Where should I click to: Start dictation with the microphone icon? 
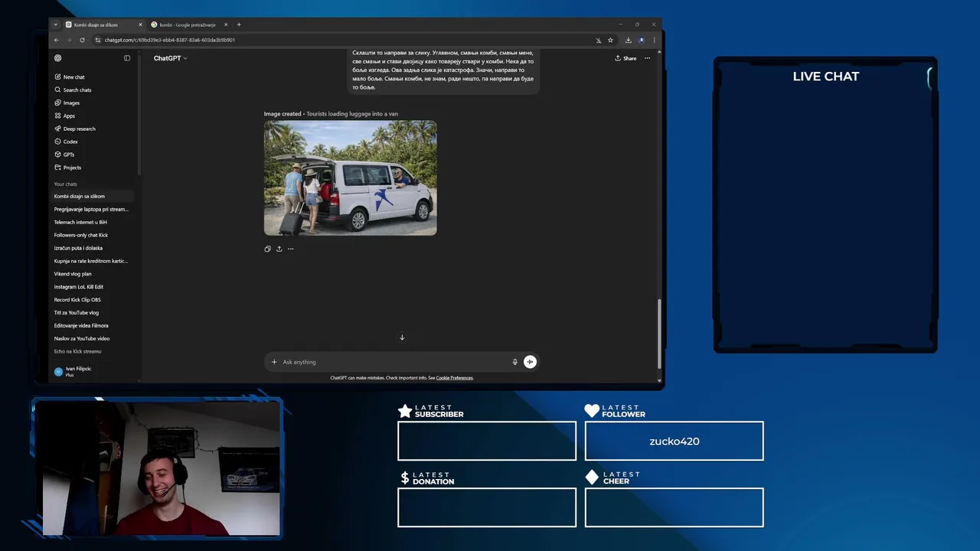click(x=514, y=362)
